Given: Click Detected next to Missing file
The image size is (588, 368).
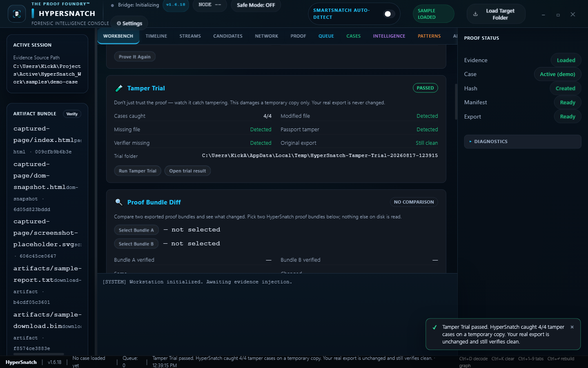Looking at the screenshot, I should (x=261, y=130).
